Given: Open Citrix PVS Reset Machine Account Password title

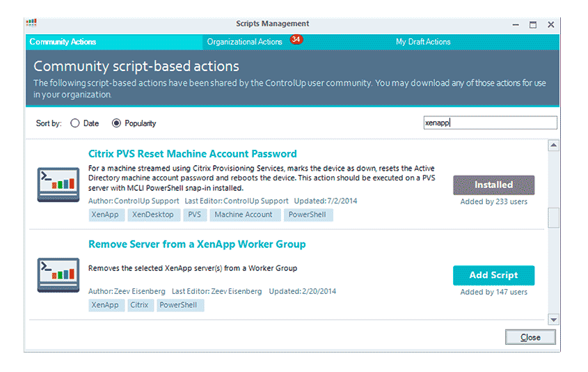Looking at the screenshot, I should click(x=192, y=154).
